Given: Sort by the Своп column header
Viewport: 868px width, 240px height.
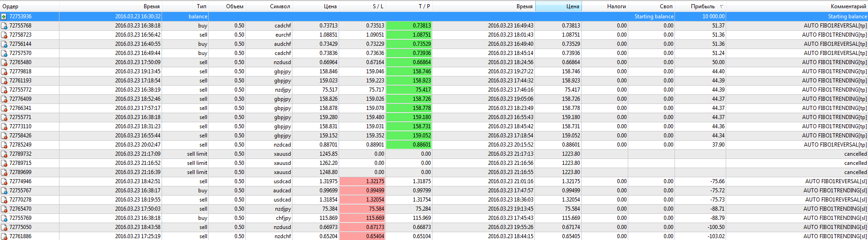Looking at the screenshot, I should coord(651,6).
